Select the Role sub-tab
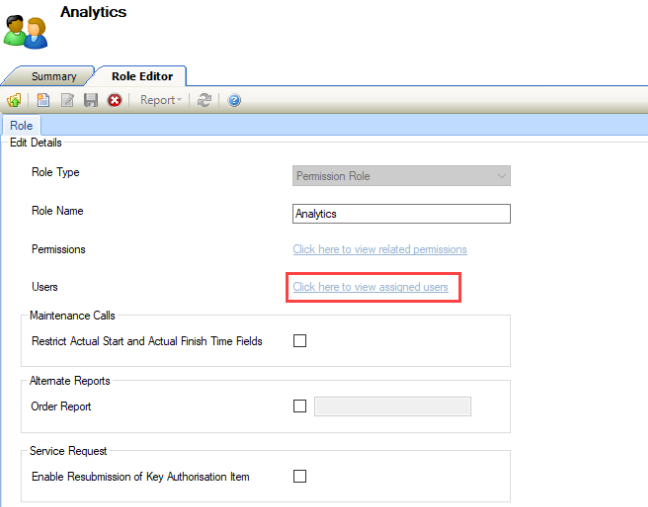Image resolution: width=648 pixels, height=507 pixels. 21,126
